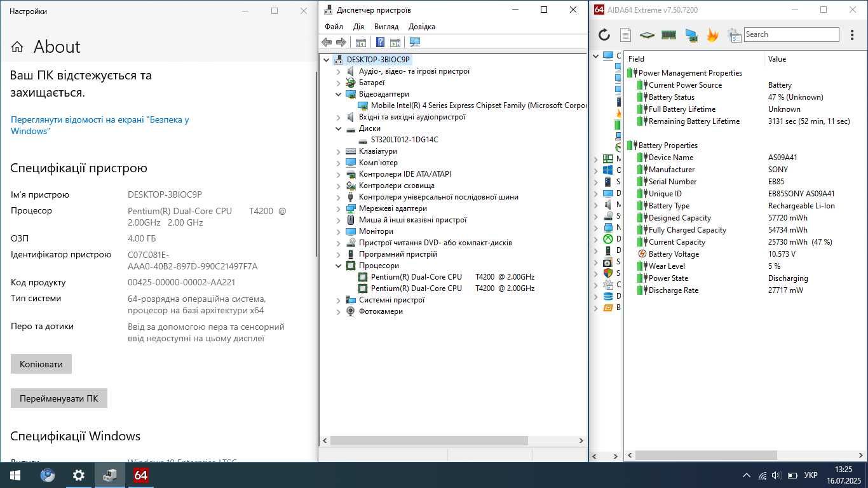Open the Безпека у Windows details link

(x=100, y=125)
